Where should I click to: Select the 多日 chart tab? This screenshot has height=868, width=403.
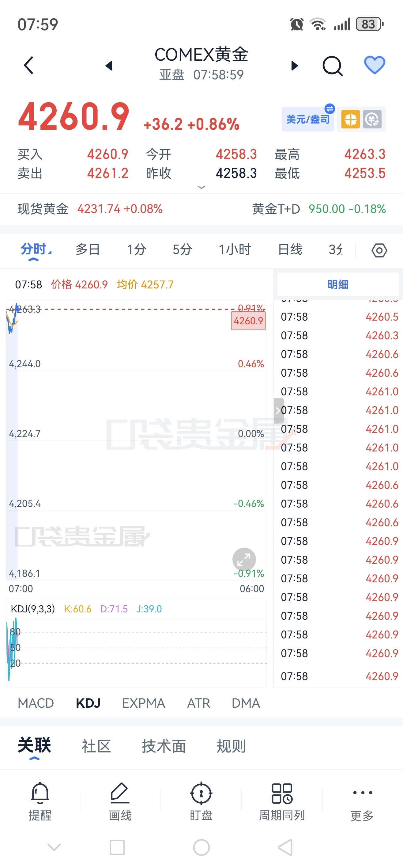click(88, 250)
